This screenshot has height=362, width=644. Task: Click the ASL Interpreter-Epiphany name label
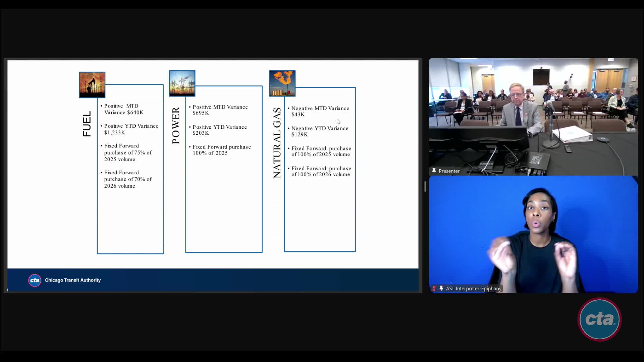coord(473,288)
